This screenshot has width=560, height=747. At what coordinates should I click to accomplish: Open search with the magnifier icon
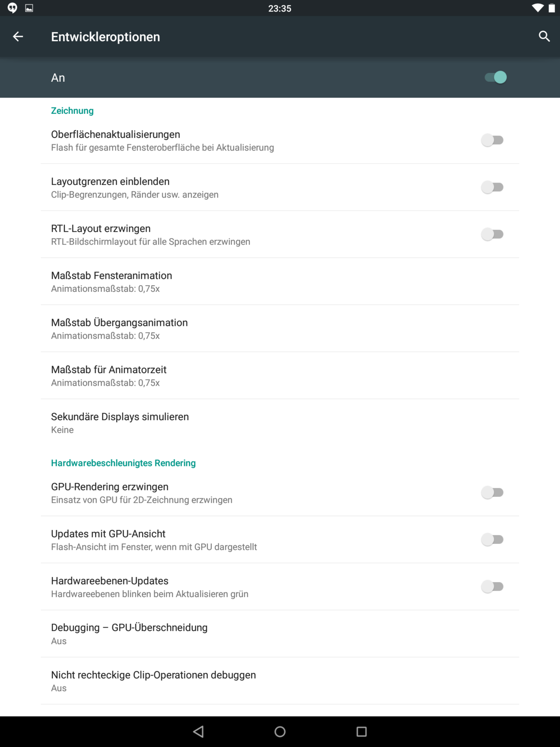pos(544,36)
